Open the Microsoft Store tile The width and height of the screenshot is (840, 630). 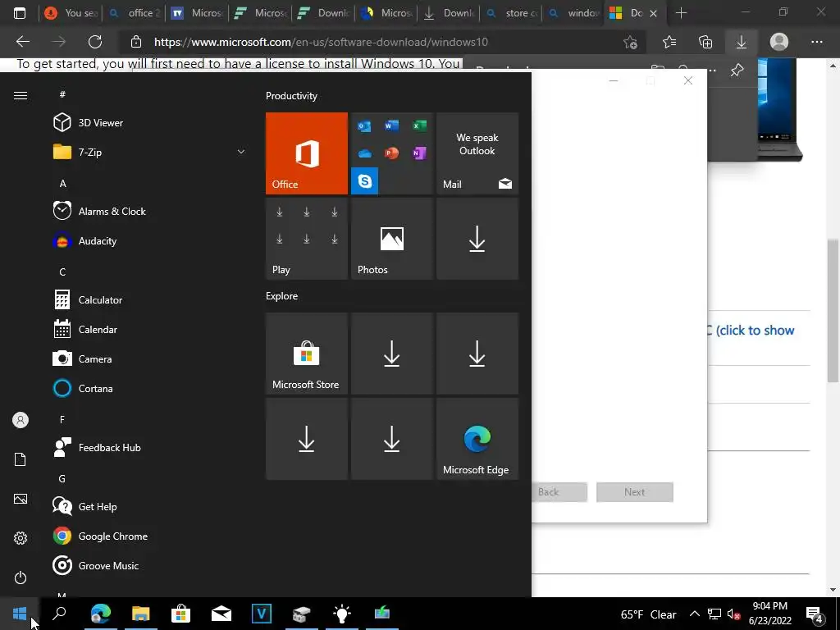point(307,354)
